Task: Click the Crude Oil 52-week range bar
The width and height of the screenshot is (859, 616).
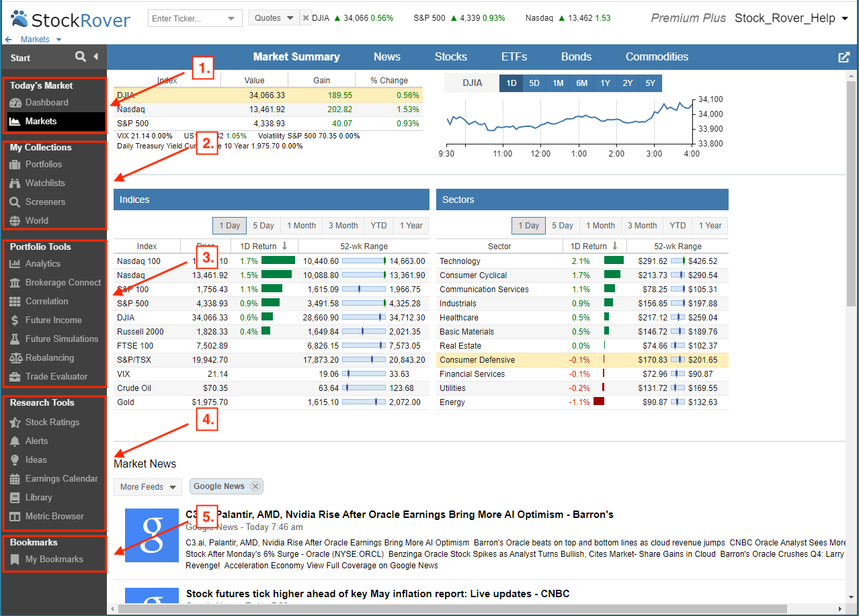Action: click(364, 388)
